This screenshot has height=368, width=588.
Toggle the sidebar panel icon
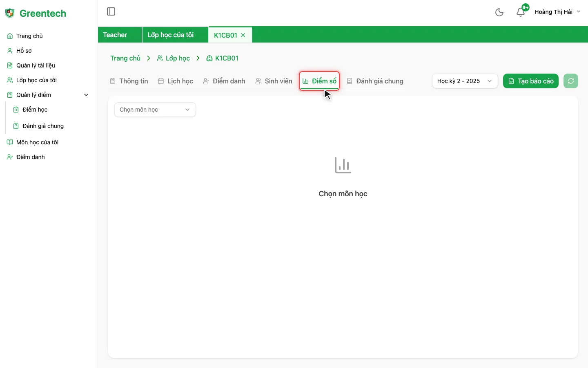click(111, 11)
